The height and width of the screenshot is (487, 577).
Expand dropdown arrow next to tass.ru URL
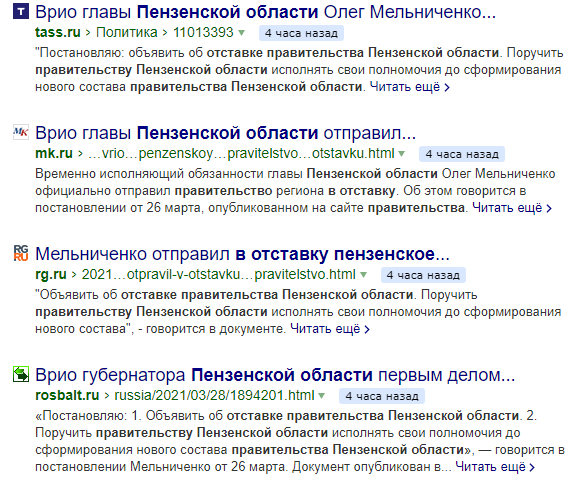(x=242, y=33)
